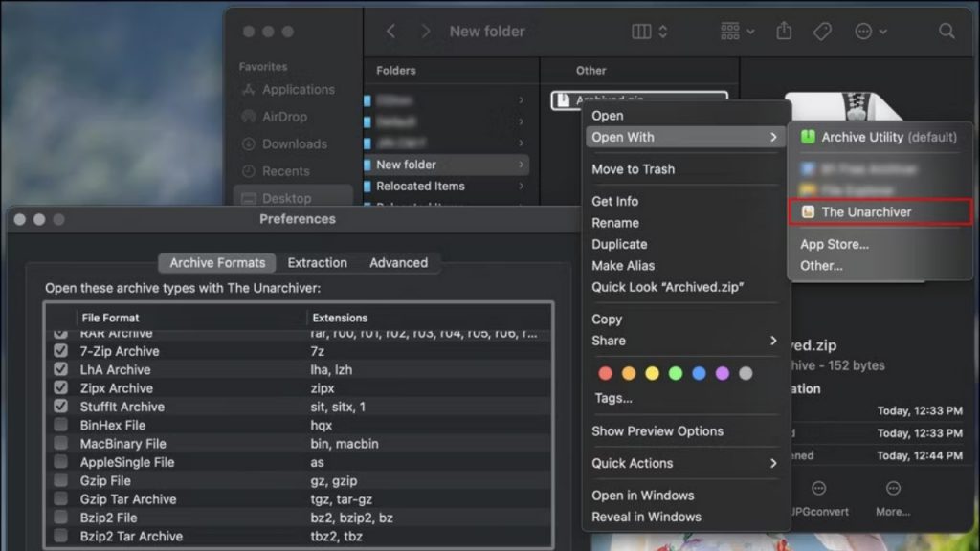The image size is (980, 551).
Task: Select Move to Trash menu item
Action: point(633,169)
